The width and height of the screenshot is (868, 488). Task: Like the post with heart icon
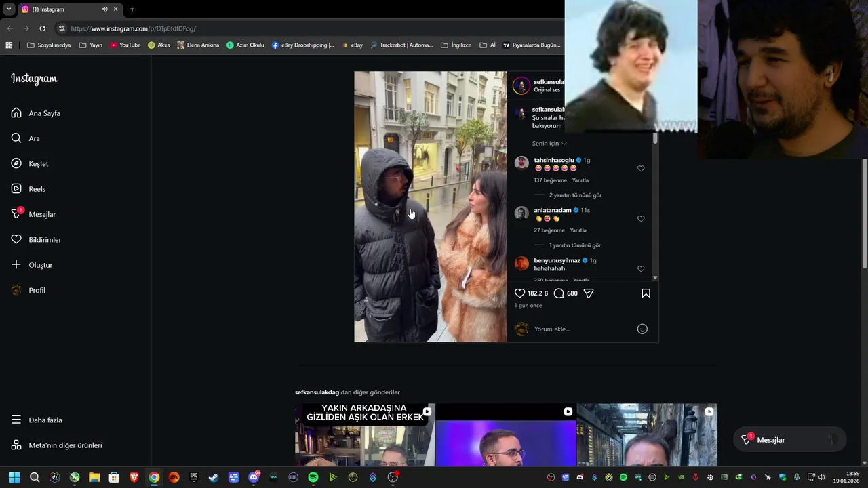pyautogui.click(x=520, y=293)
